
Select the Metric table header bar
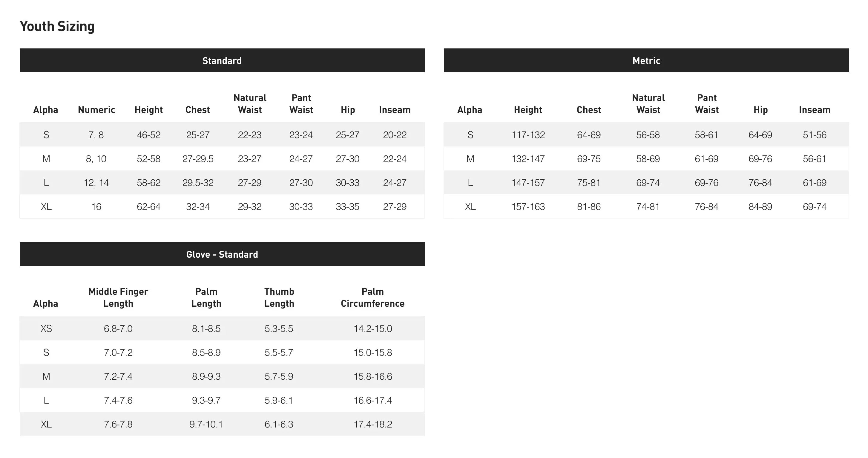pos(646,60)
